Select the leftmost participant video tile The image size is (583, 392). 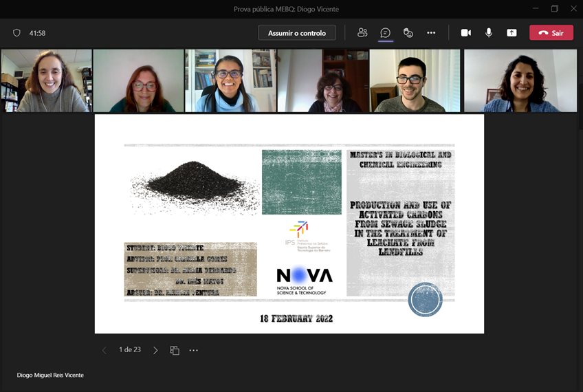click(46, 80)
